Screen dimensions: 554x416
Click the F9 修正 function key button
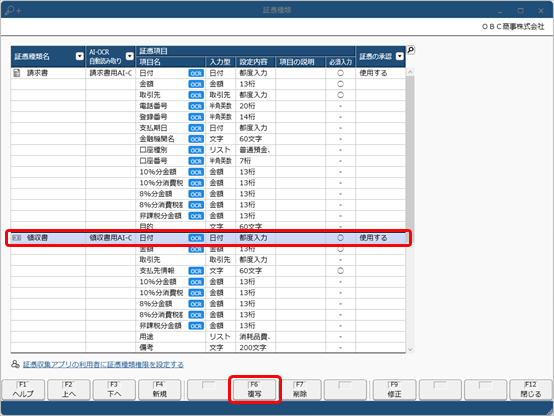pyautogui.click(x=394, y=389)
